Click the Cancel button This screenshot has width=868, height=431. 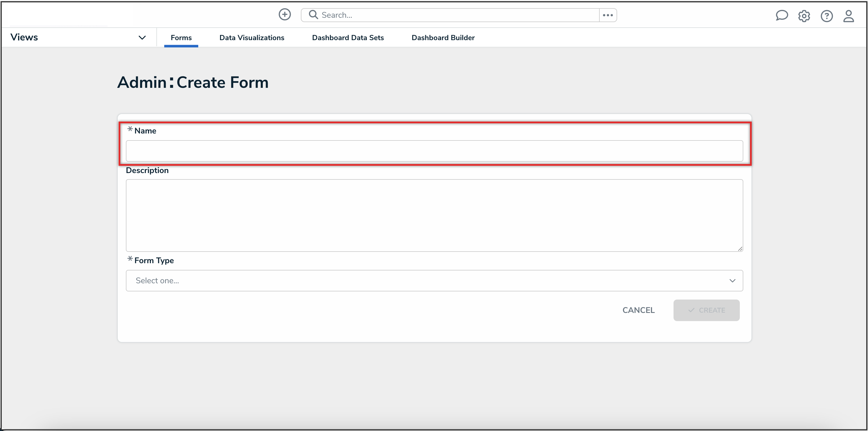(638, 310)
